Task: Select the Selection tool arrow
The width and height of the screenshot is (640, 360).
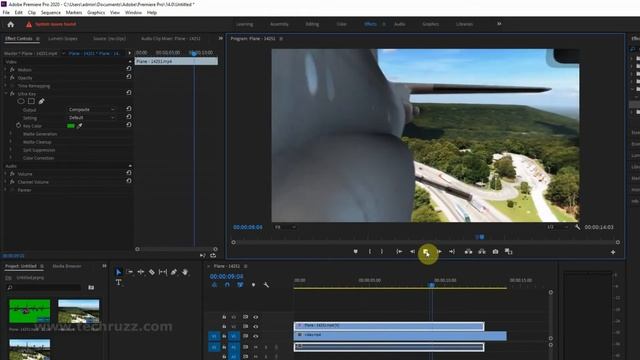Action: tap(118, 272)
